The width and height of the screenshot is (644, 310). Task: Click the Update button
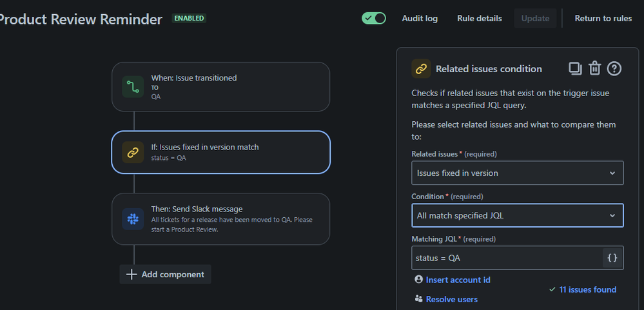click(535, 18)
